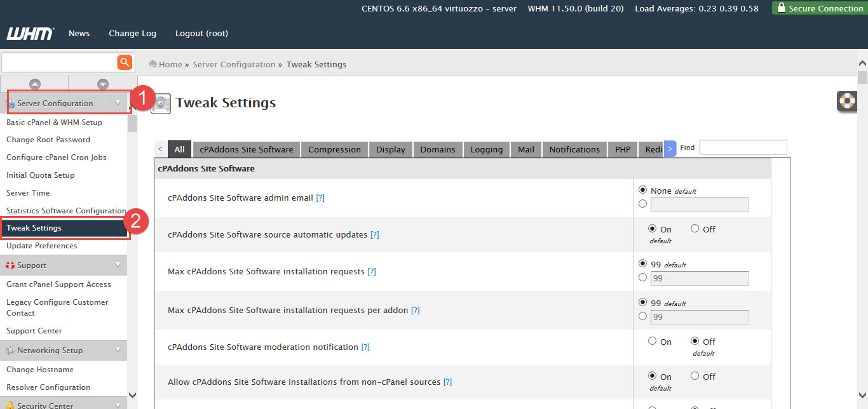Click the Home icon in the breadcrumb
Screen dimensions: 868x409
tap(153, 64)
